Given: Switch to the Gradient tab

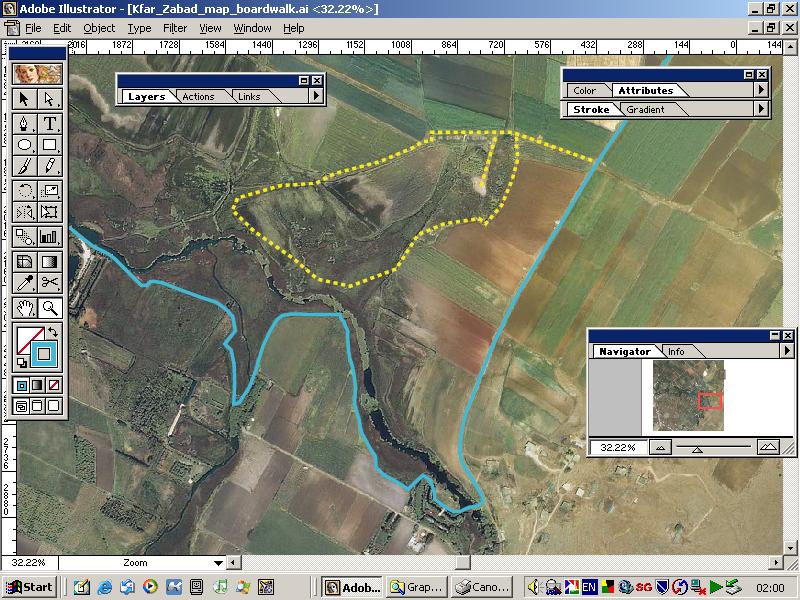Looking at the screenshot, I should click(x=645, y=110).
